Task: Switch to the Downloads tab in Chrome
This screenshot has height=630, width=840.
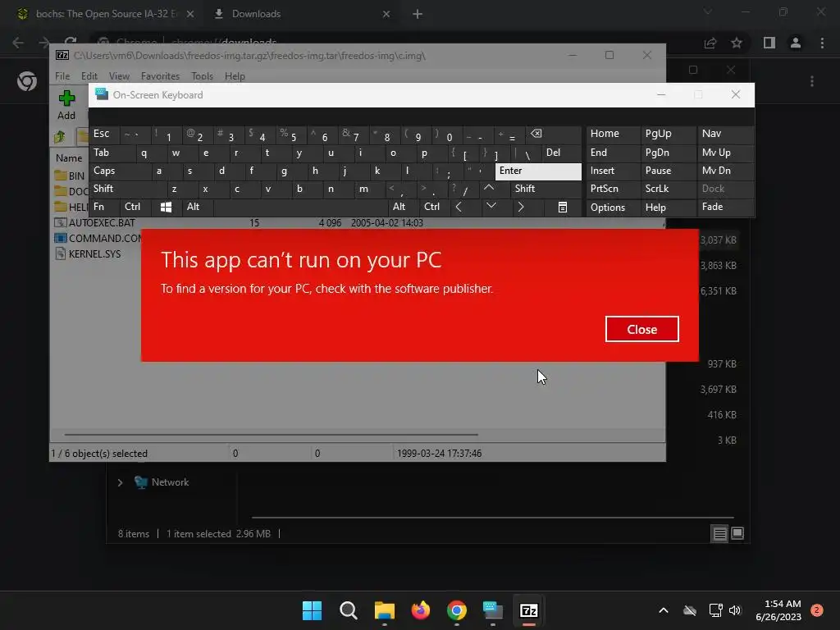Action: (x=304, y=14)
